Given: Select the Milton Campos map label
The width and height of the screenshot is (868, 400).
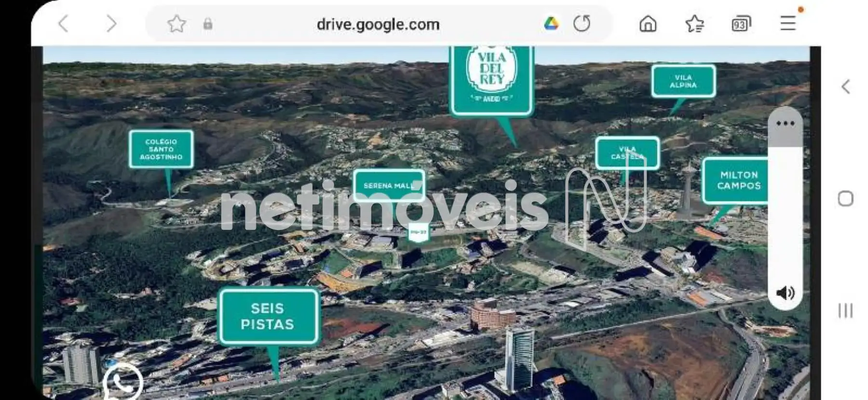Looking at the screenshot, I should coord(735,180).
